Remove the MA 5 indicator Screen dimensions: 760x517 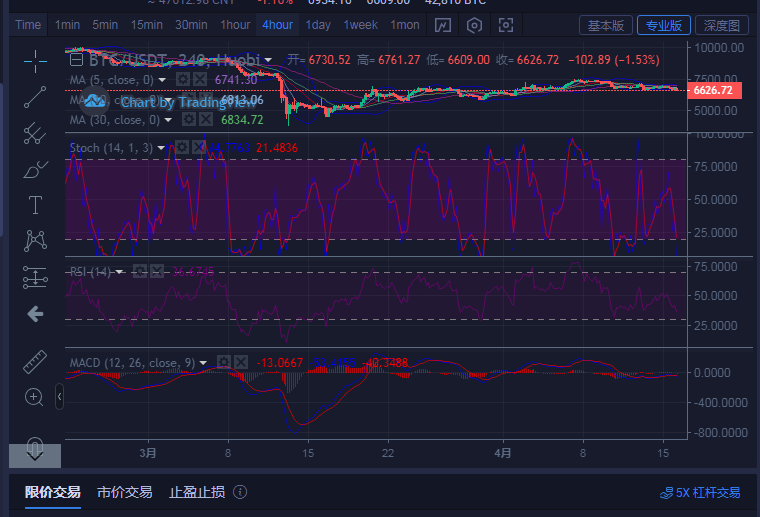click(x=200, y=79)
